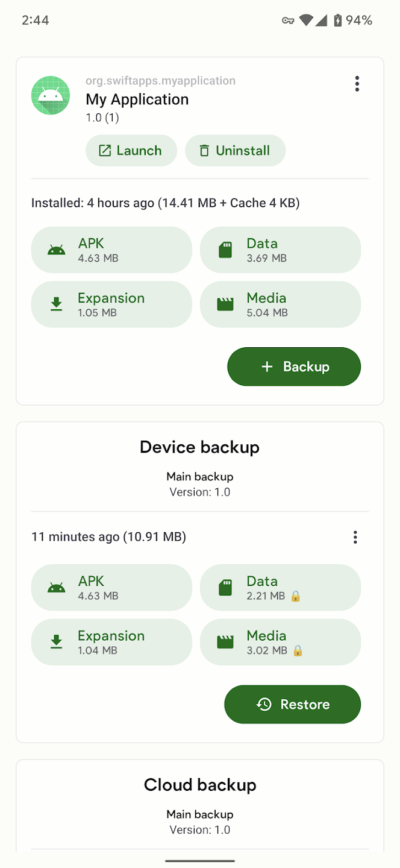Open the Device backup overflow menu
The width and height of the screenshot is (400, 868).
click(355, 536)
